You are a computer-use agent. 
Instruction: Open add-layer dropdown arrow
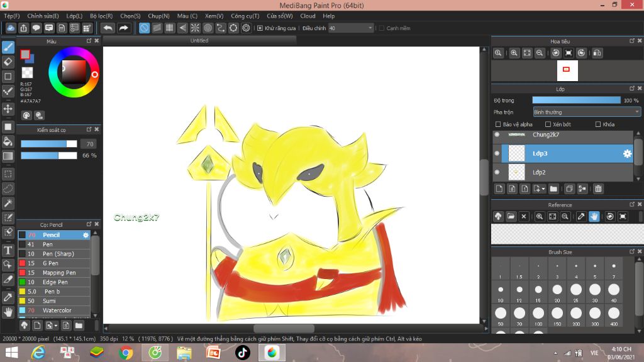543,189
